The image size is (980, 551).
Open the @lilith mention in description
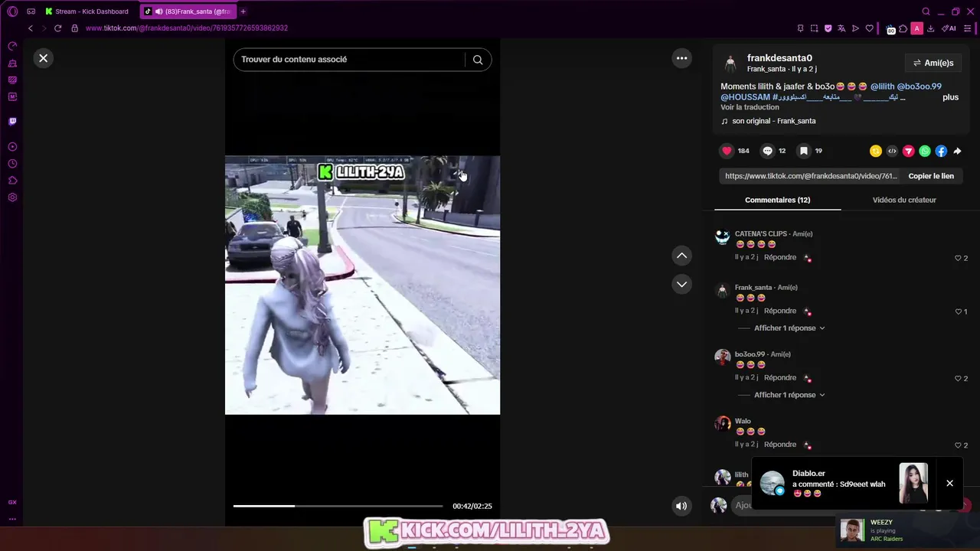882,86
